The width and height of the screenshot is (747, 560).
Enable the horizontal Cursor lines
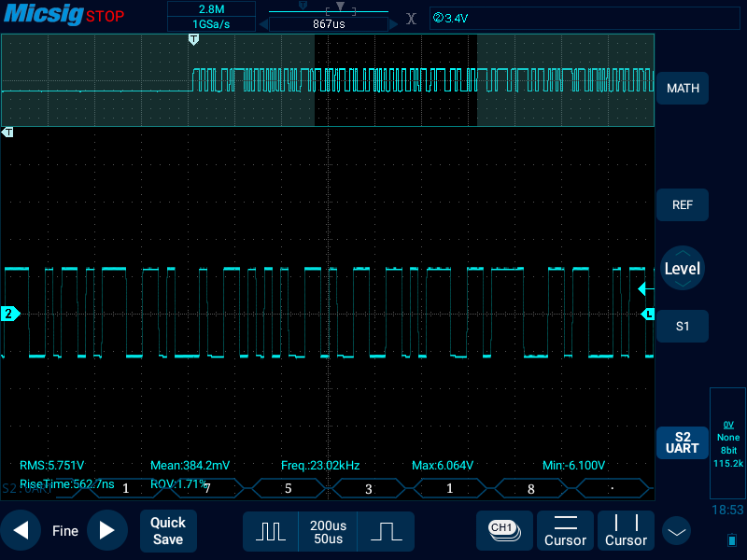pyautogui.click(x=565, y=530)
